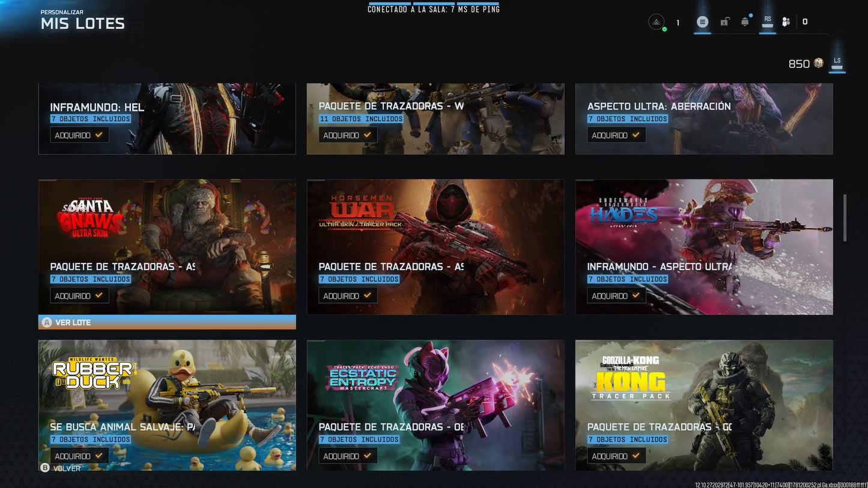Click the Personalizar breadcrumb label
Viewport: 868px width, 488px height.
coord(62,12)
